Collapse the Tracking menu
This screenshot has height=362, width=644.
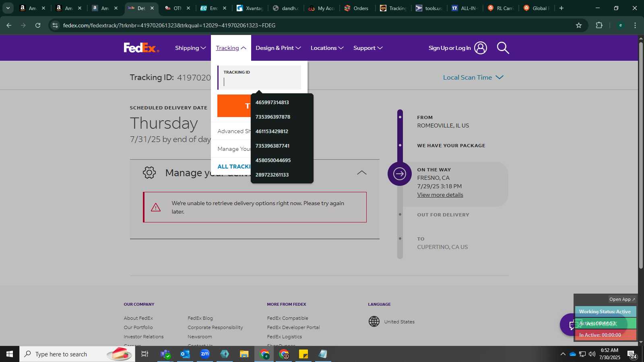click(x=231, y=48)
